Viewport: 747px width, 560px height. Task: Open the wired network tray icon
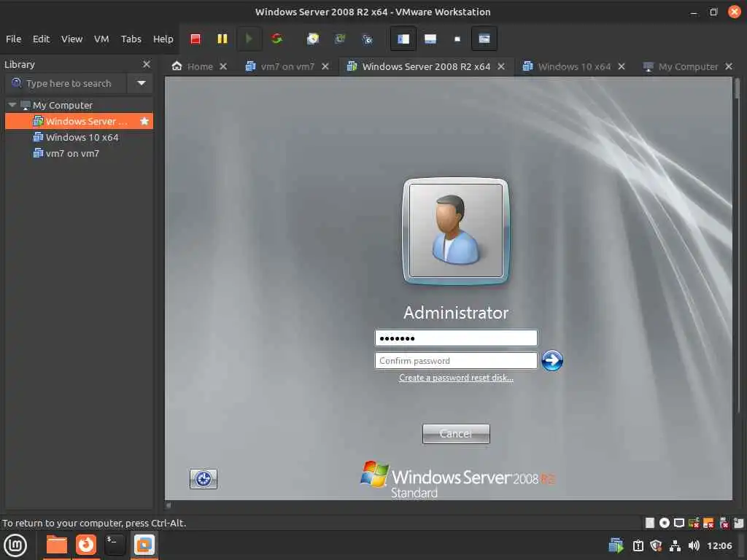pos(675,545)
